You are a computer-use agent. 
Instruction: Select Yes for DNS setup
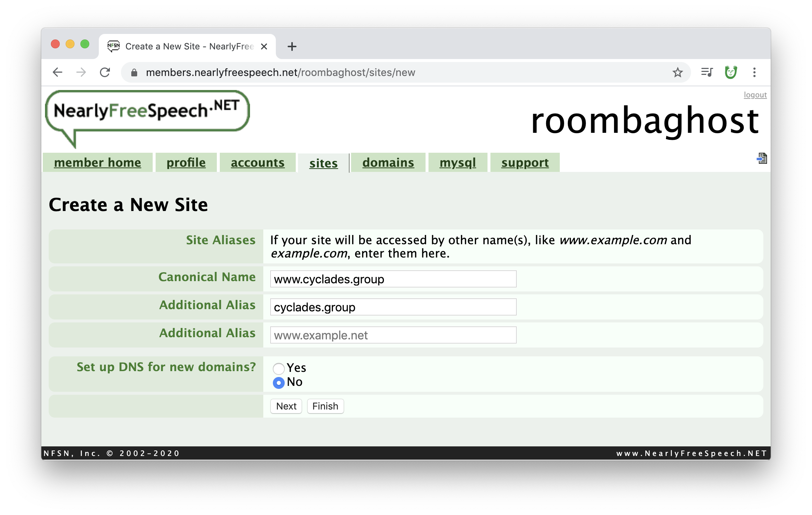(x=279, y=368)
